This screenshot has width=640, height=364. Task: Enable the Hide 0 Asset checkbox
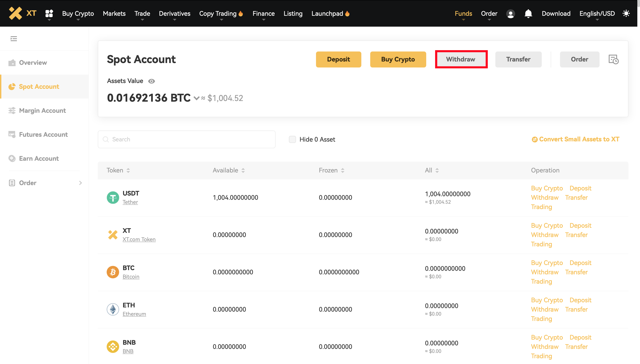tap(292, 139)
